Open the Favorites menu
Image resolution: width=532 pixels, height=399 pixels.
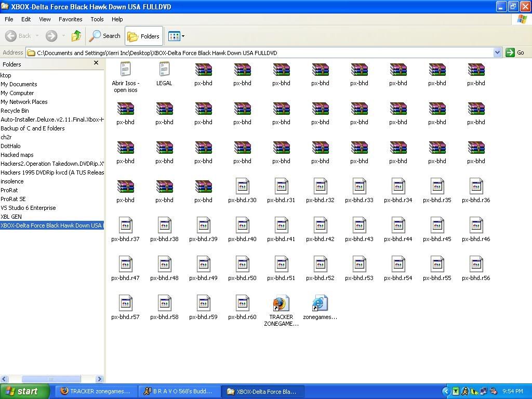click(x=70, y=19)
